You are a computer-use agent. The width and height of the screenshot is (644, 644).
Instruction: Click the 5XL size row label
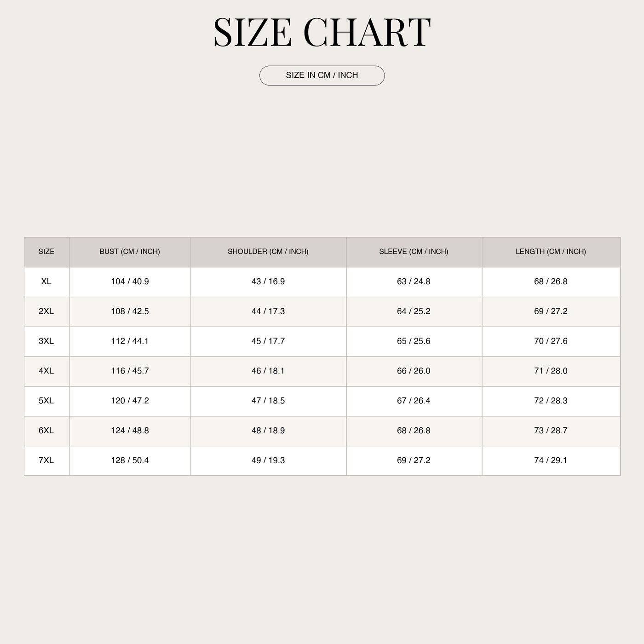click(x=46, y=401)
